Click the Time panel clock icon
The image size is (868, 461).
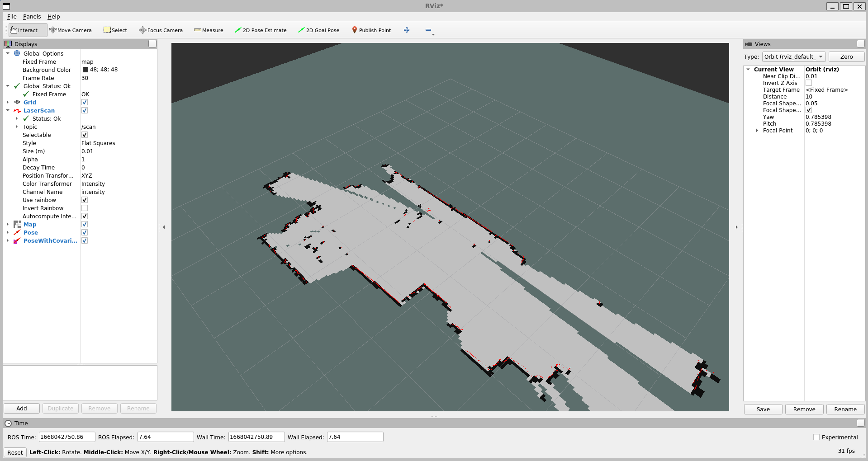coord(8,423)
